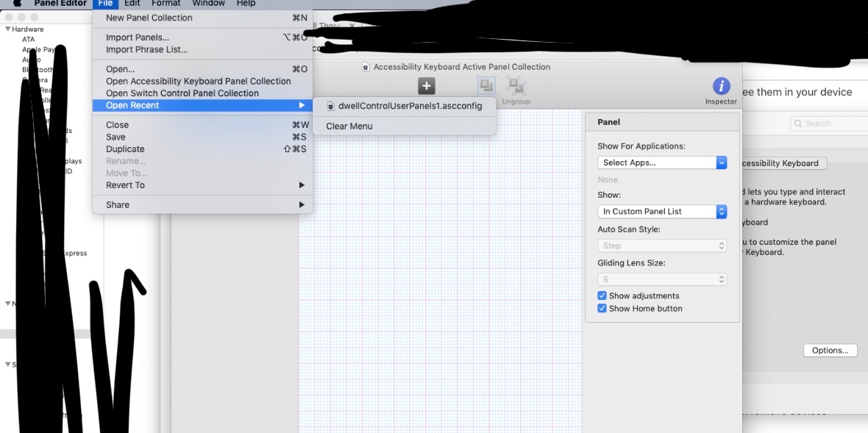This screenshot has height=433, width=868.
Task: Click the Options... button
Action: click(x=830, y=351)
